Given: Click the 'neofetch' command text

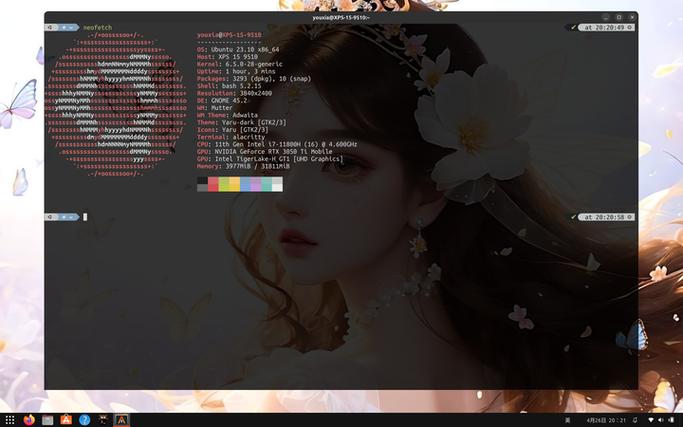Looking at the screenshot, I should pos(98,27).
